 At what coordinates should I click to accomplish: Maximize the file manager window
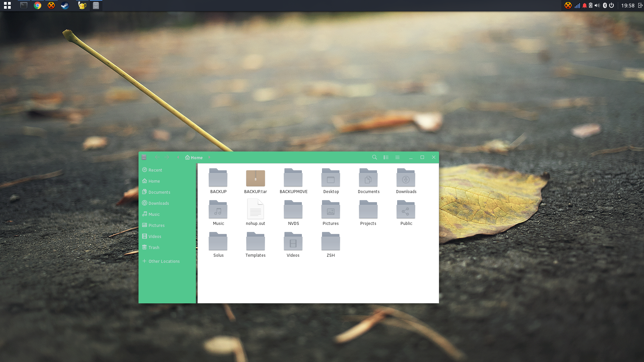[x=422, y=157]
